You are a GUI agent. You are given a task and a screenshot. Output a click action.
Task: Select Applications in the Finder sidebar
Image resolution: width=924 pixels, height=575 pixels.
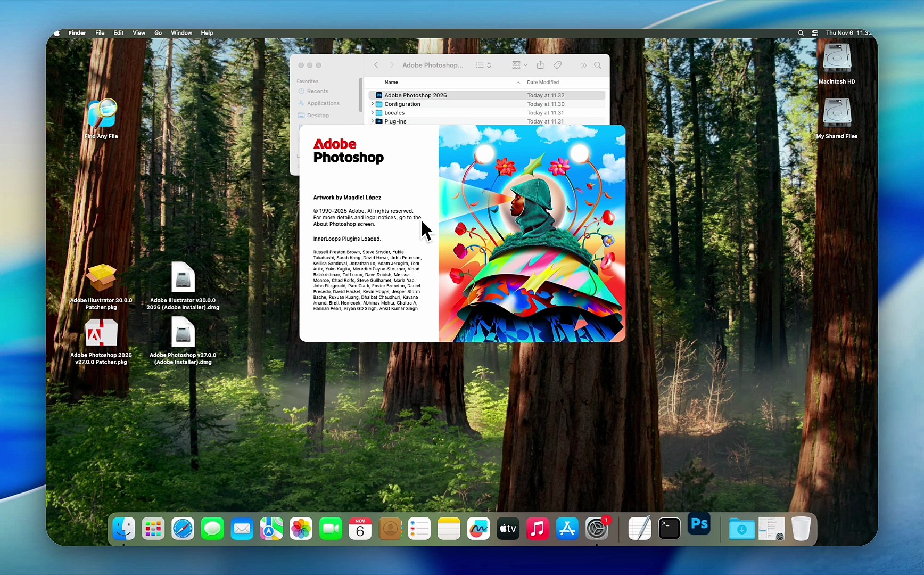[323, 103]
